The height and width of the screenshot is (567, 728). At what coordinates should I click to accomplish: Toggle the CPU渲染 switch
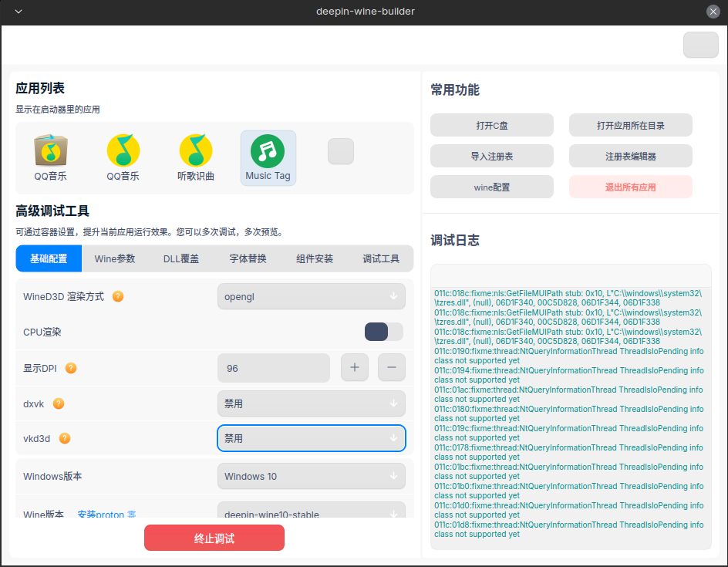click(383, 332)
